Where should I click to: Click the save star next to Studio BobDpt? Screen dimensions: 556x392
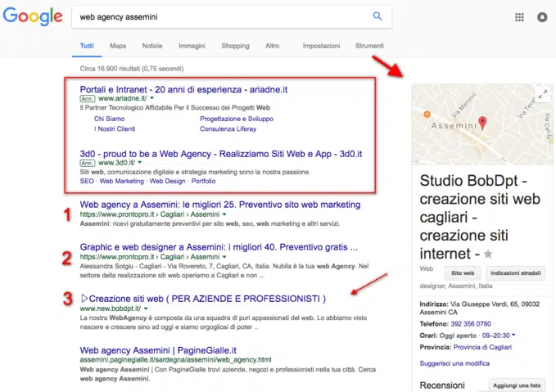[x=488, y=254]
